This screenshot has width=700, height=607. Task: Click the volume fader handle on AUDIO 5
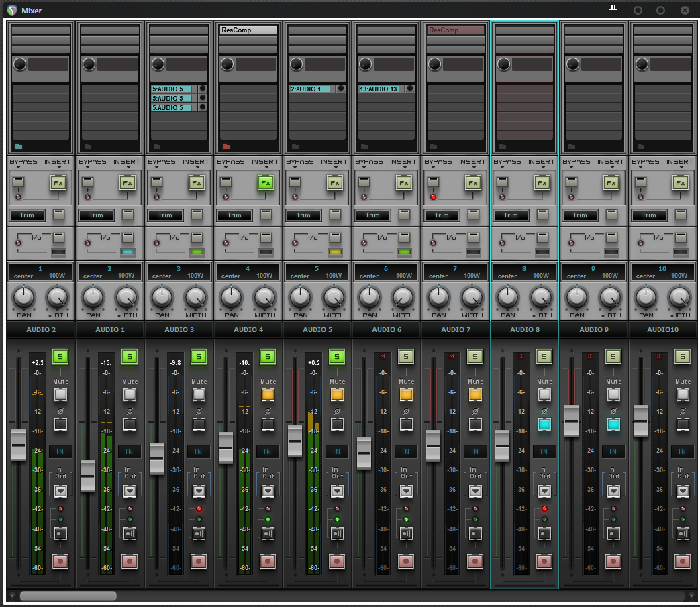[x=295, y=441]
